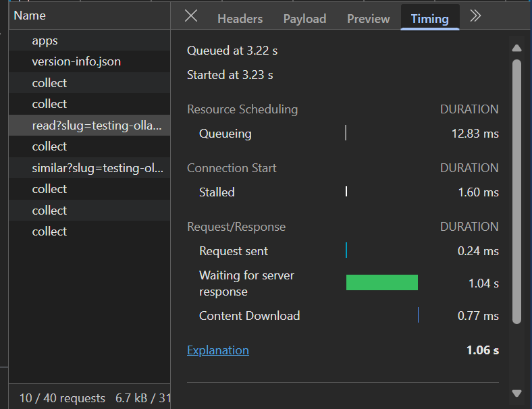The image size is (532, 409).
Task: Select the read?slug=testing-olla request
Action: point(97,126)
